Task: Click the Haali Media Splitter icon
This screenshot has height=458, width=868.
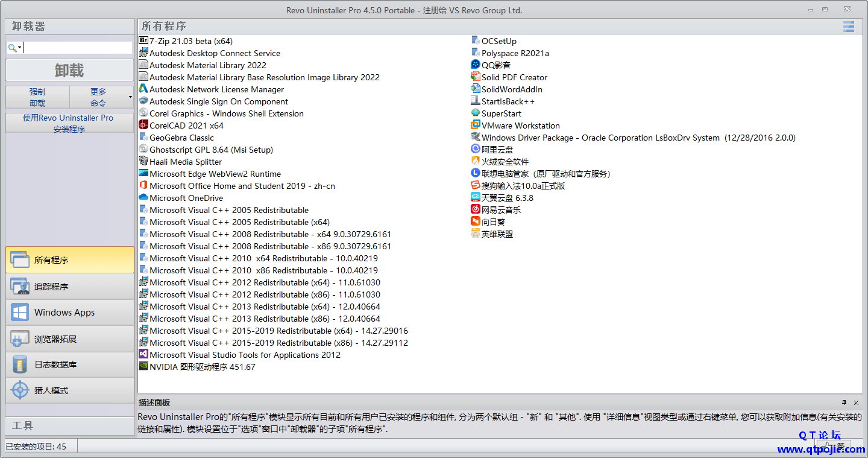Action: [x=143, y=162]
